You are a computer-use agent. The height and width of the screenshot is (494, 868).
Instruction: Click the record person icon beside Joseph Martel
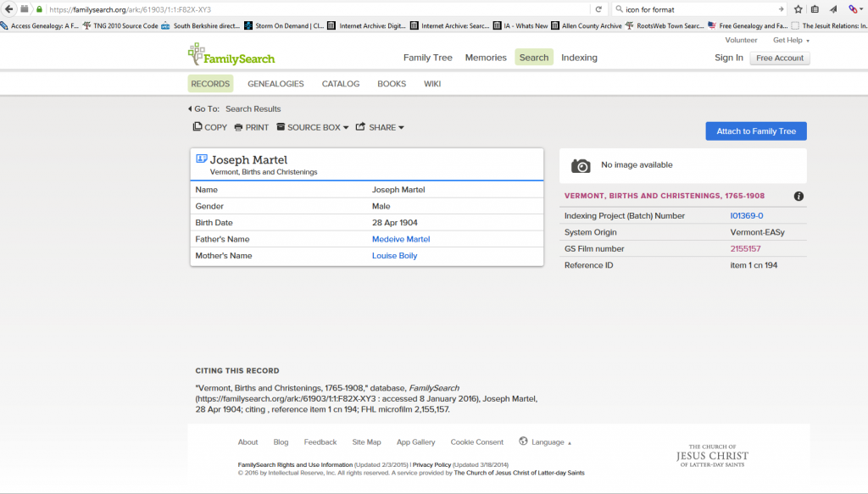(x=202, y=158)
